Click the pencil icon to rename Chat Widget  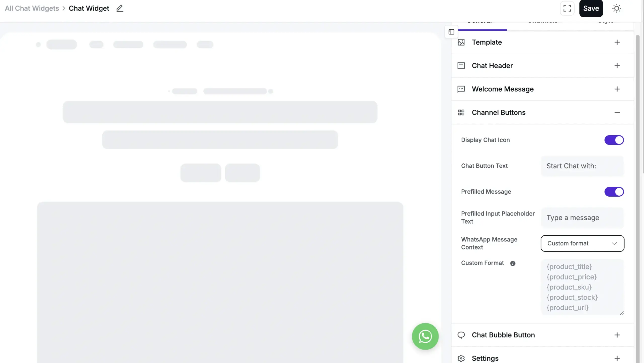click(120, 8)
